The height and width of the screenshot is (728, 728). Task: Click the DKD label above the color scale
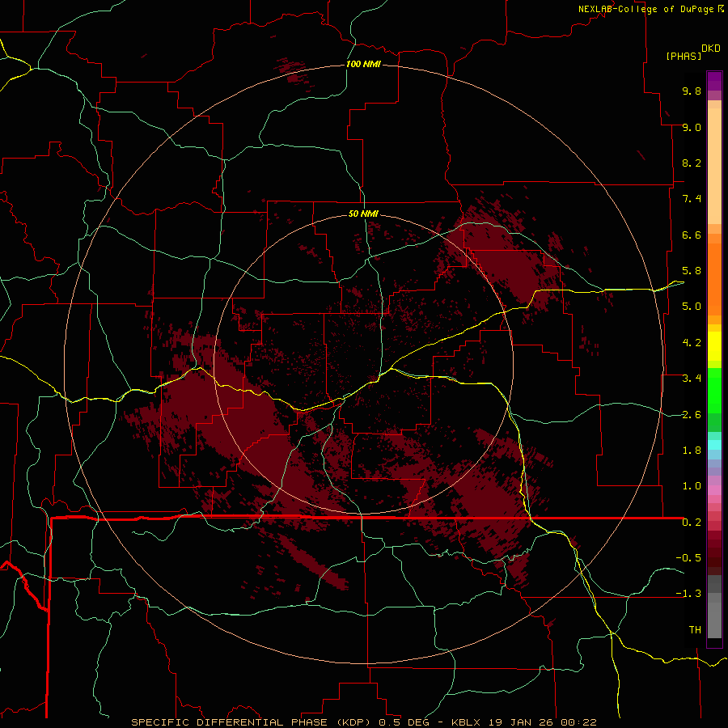(711, 49)
